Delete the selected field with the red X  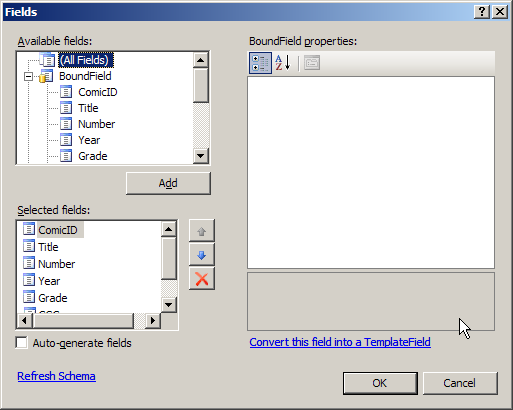[x=201, y=279]
